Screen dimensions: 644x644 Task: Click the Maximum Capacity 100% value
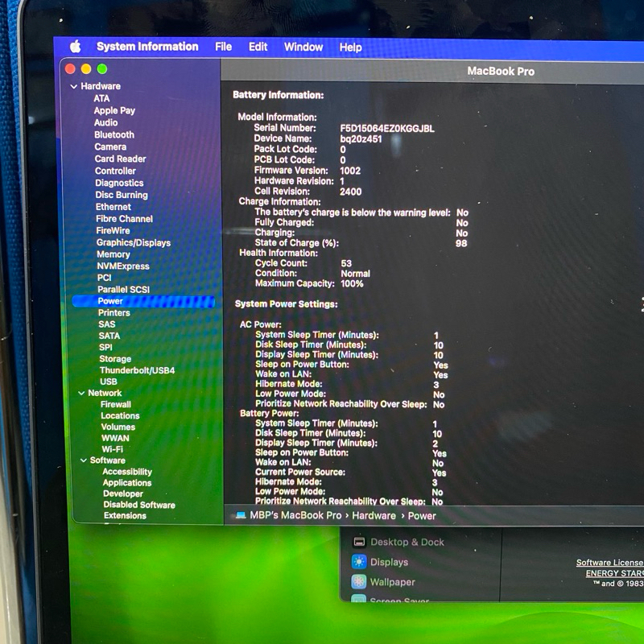click(x=352, y=283)
